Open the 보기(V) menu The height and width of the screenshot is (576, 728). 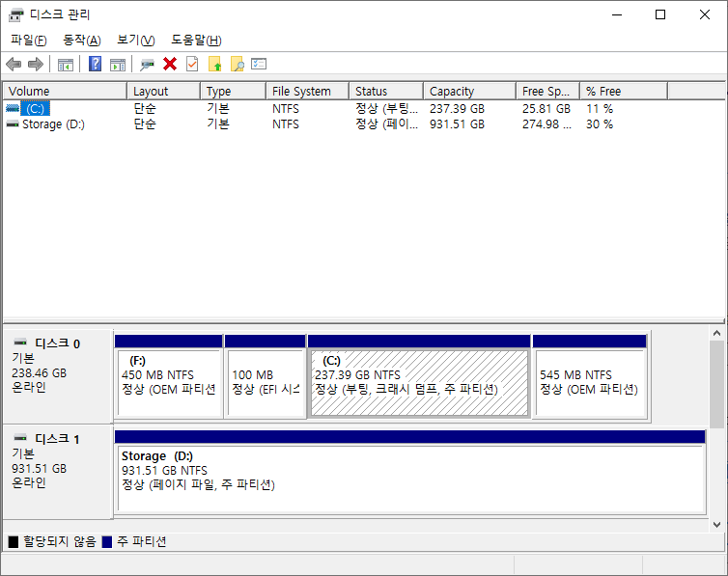[x=135, y=41]
